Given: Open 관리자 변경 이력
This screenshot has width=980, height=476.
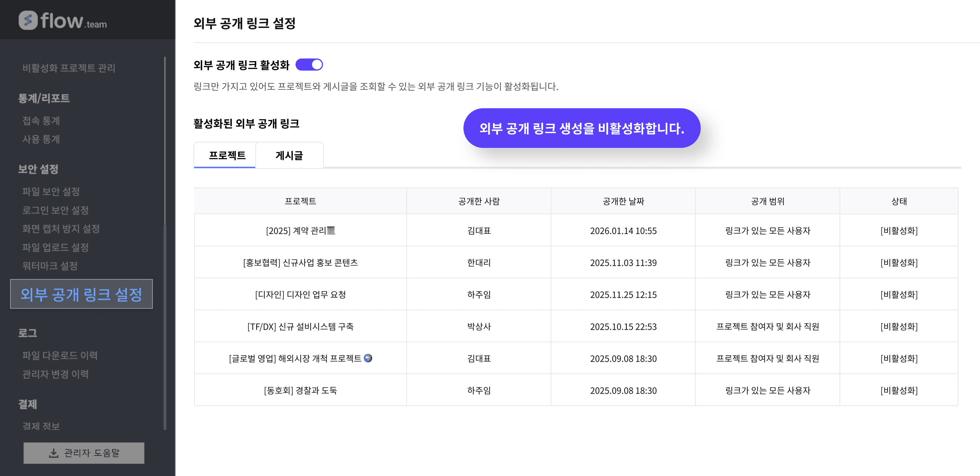Looking at the screenshot, I should point(55,374).
